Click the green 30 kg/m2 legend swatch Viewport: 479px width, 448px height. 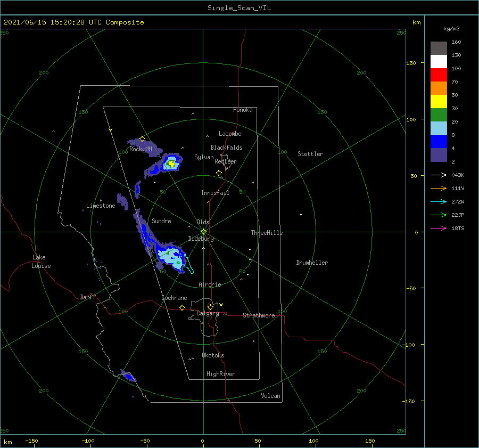pyautogui.click(x=439, y=115)
